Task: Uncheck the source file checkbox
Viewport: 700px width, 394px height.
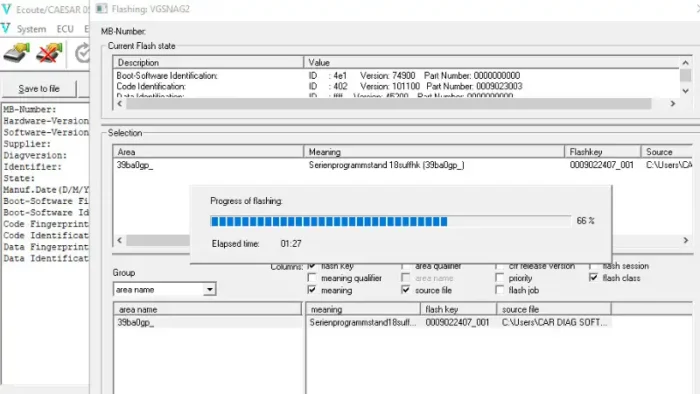Action: pos(405,290)
